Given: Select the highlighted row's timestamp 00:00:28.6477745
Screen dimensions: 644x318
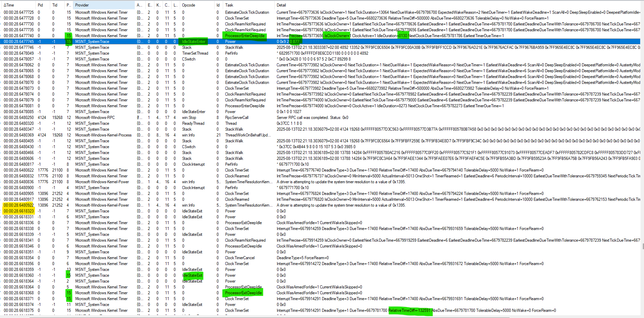Looking at the screenshot, I should pyautogui.click(x=19, y=42).
